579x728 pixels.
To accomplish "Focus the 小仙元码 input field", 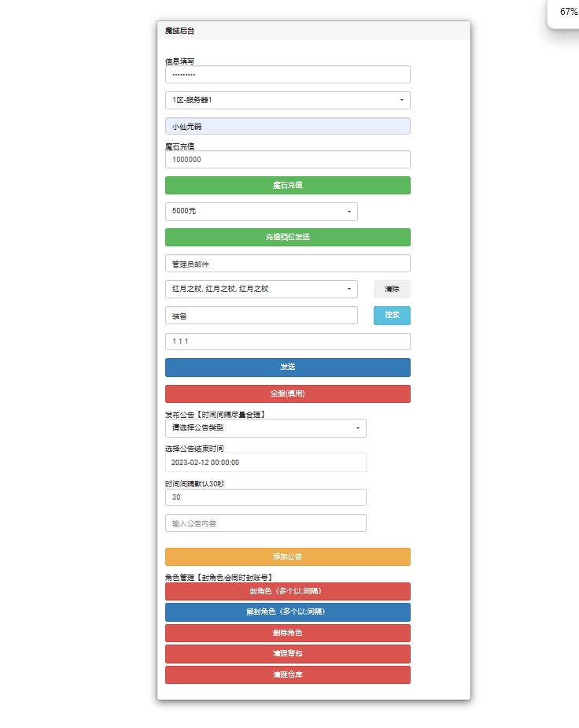I will click(288, 126).
